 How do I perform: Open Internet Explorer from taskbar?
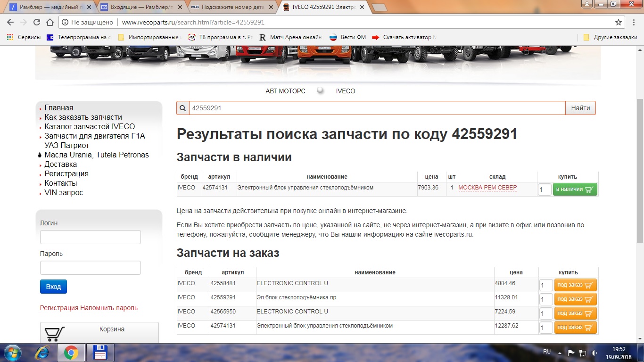coord(43,352)
